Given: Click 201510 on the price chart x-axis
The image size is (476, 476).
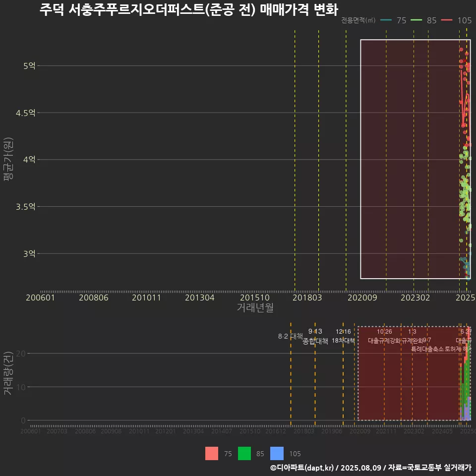Looking at the screenshot, I should (255, 297).
